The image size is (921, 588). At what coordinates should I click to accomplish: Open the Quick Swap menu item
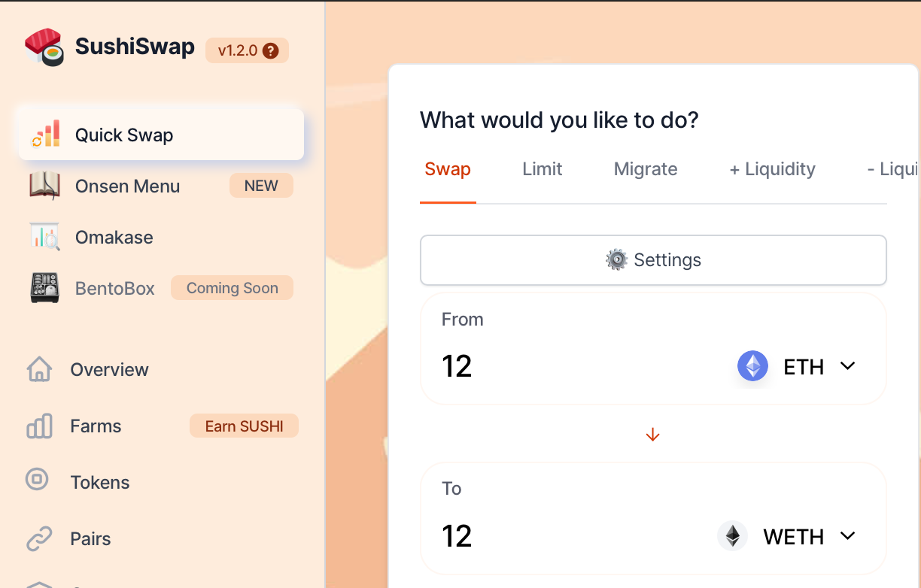click(x=162, y=135)
